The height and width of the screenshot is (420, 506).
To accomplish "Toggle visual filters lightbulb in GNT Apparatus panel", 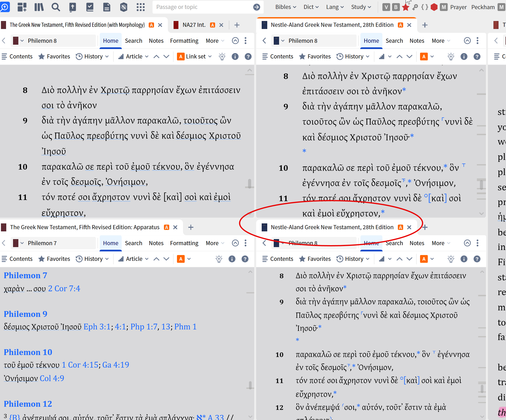I will coord(219,259).
